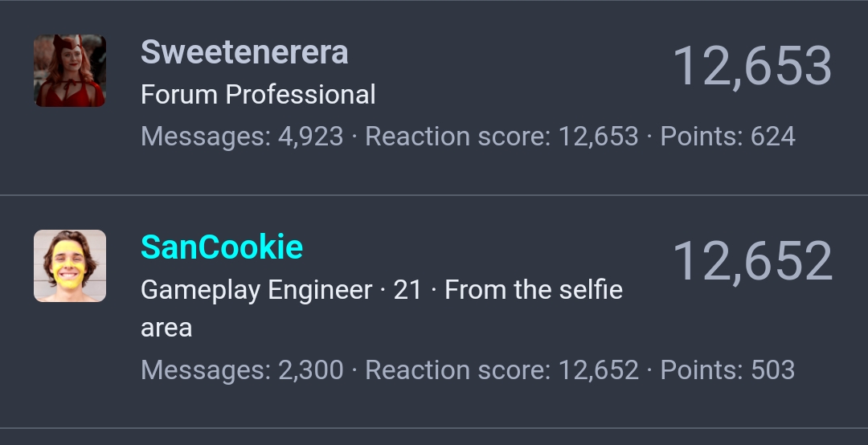Viewport: 868px width, 445px height.
Task: Select the Forum Professional user title
Action: coord(258,95)
